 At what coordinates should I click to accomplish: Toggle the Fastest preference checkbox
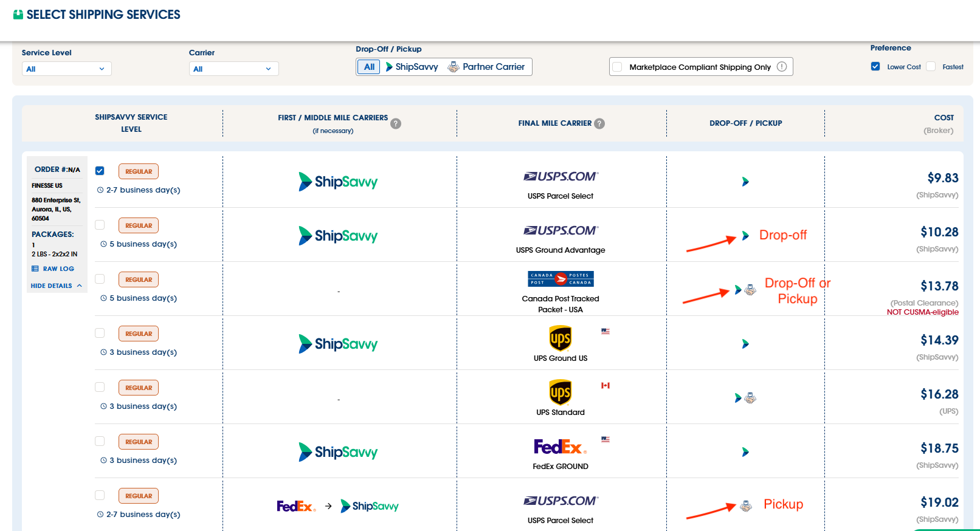tap(931, 66)
